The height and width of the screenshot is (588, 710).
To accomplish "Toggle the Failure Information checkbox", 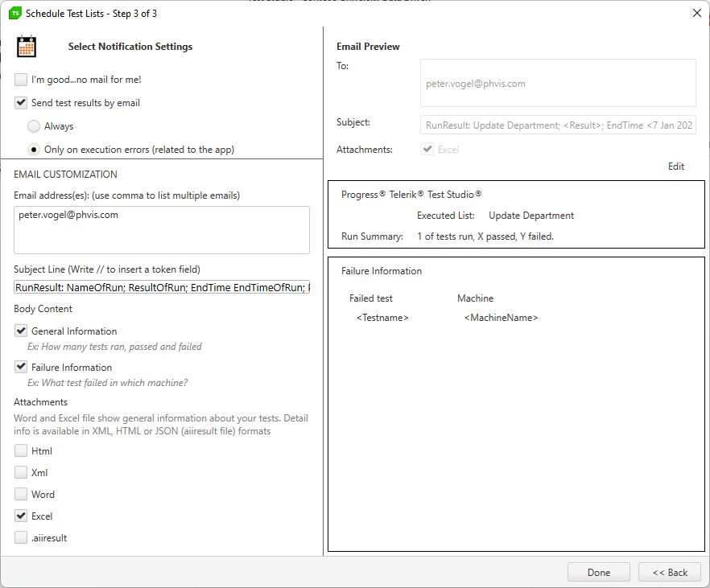I will click(21, 367).
